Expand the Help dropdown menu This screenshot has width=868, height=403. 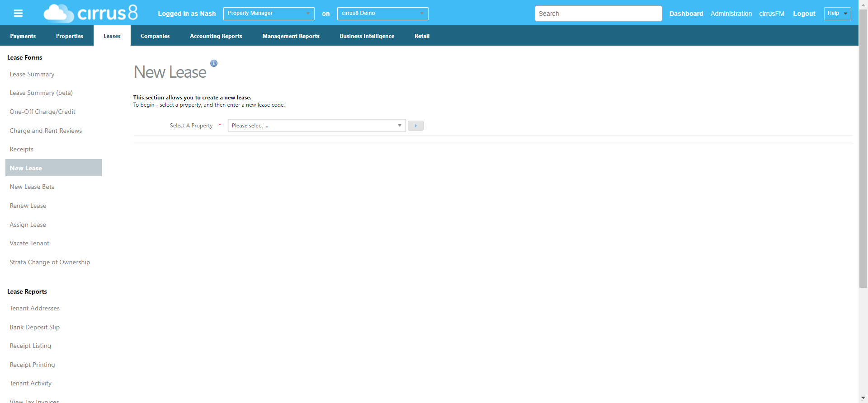[x=837, y=14]
